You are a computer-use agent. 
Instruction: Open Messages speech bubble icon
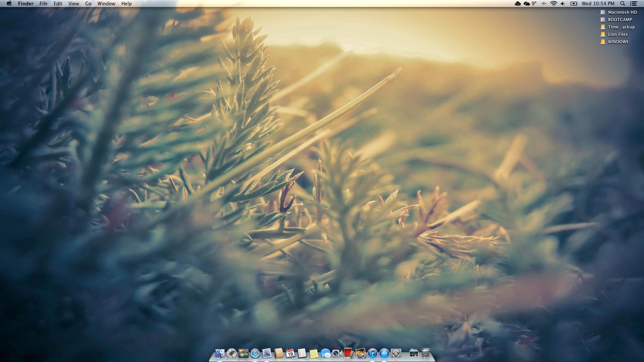(325, 353)
